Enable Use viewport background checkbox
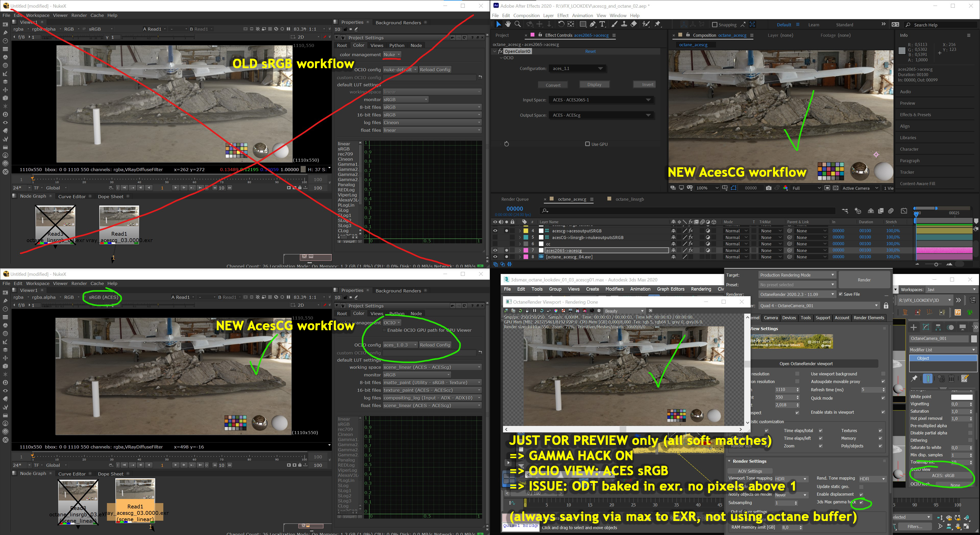Viewport: 980px width, 535px height. [883, 374]
